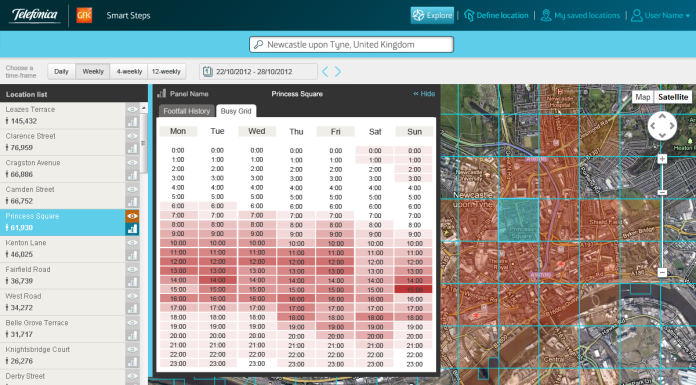Switch map to Satellite view
The height and width of the screenshot is (385, 696).
pos(673,97)
